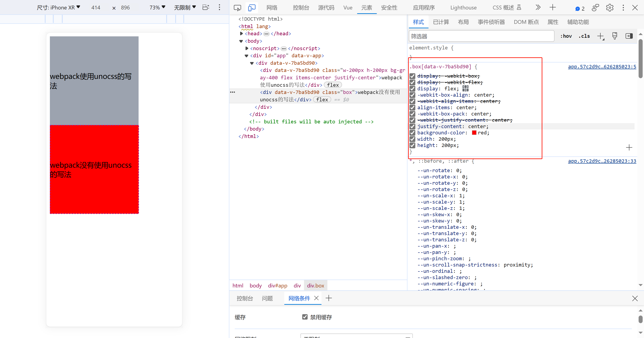Open the flexbox editor icon beside display flex
644x338 pixels.
465,89
